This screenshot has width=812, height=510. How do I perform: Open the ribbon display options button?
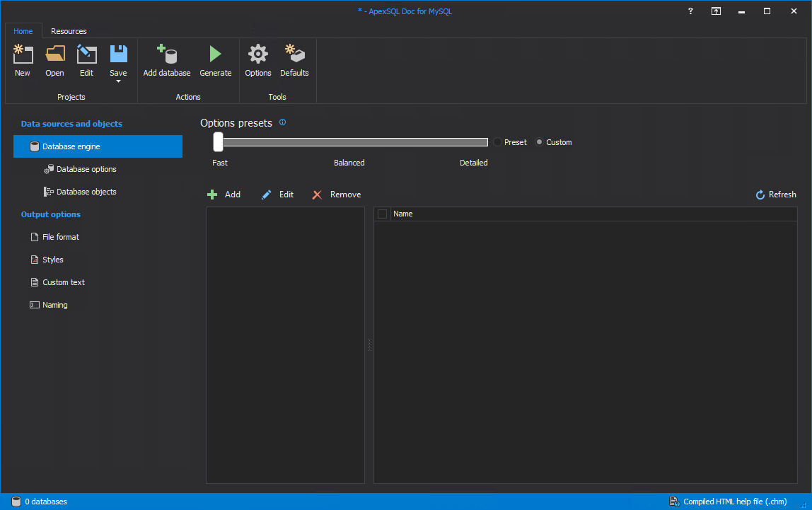click(716, 11)
